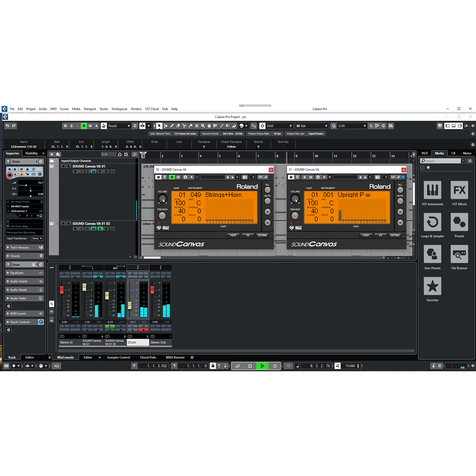Viewport: 476px width, 476px height.
Task: Select the Glue tool
Action: click(190, 126)
